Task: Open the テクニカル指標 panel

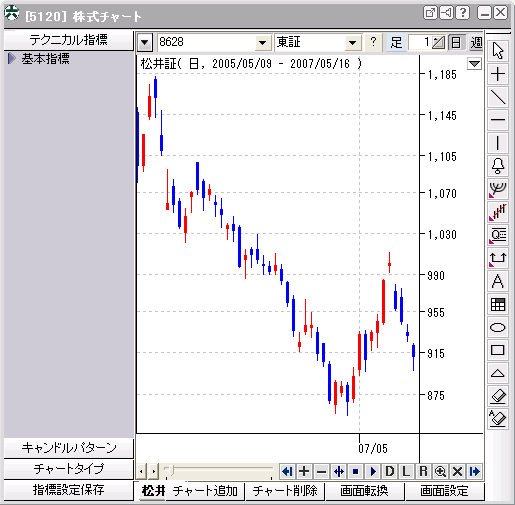Action: 68,40
